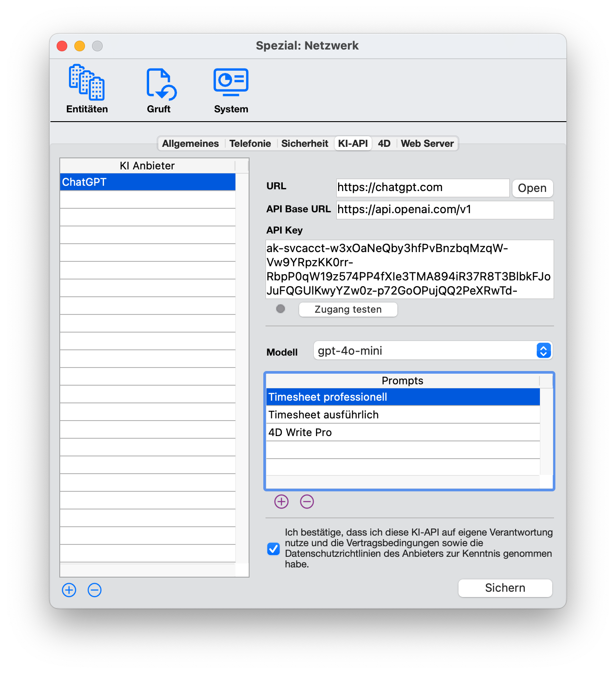Select ChatGPT in the KI Anbieter list

147,182
